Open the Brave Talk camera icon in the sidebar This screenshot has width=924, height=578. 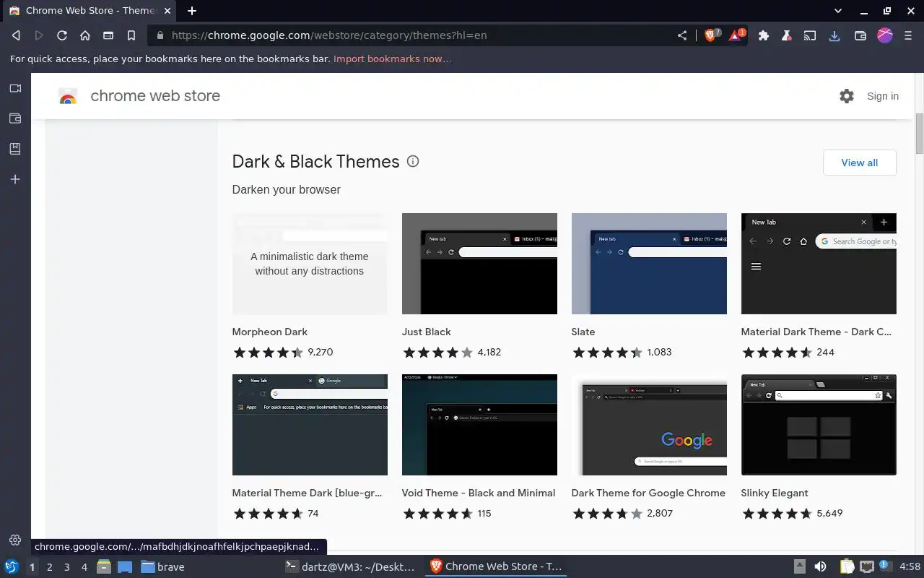click(15, 88)
